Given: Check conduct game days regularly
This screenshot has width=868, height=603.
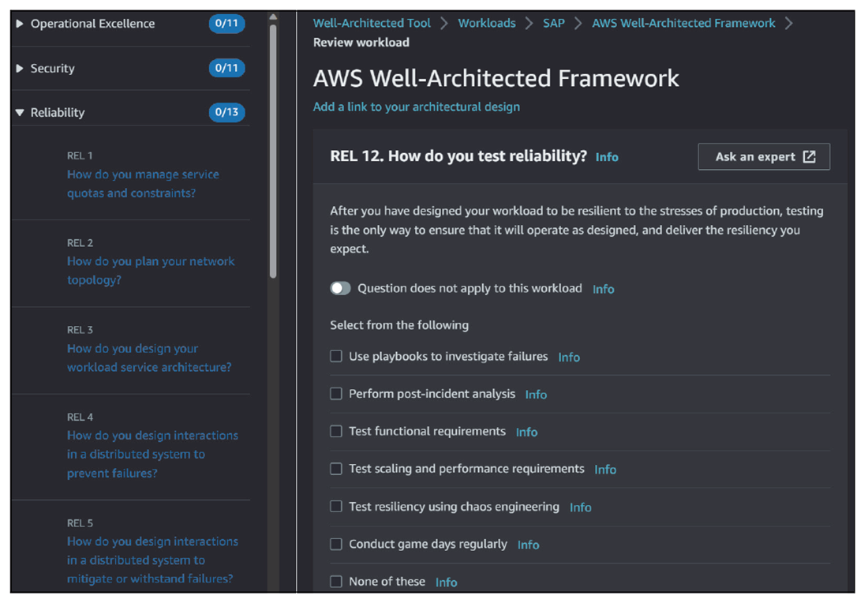Looking at the screenshot, I should [335, 544].
